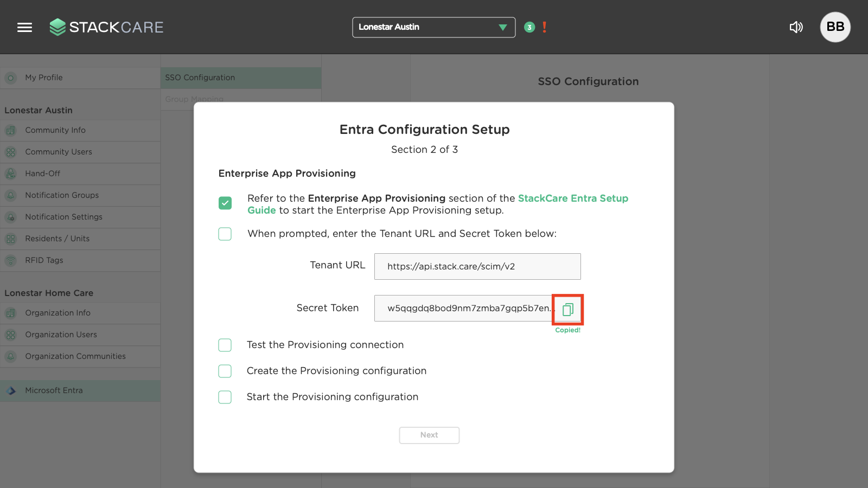The width and height of the screenshot is (868, 488).
Task: Click the red exclamation alert icon
Action: 544,27
